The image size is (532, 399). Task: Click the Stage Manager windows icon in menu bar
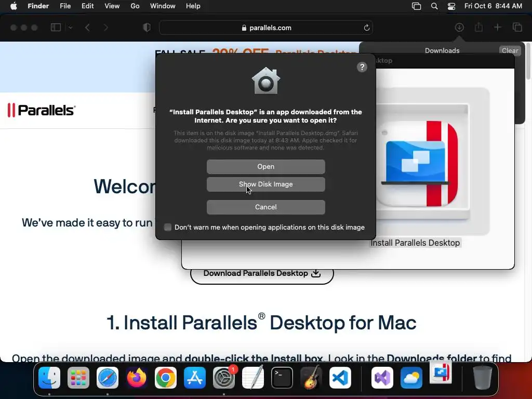416,6
